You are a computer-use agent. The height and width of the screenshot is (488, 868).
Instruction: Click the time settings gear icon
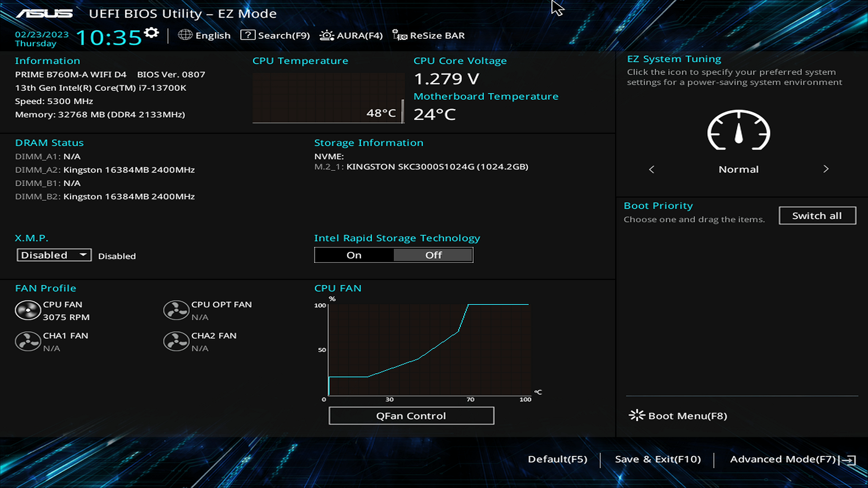tap(151, 33)
